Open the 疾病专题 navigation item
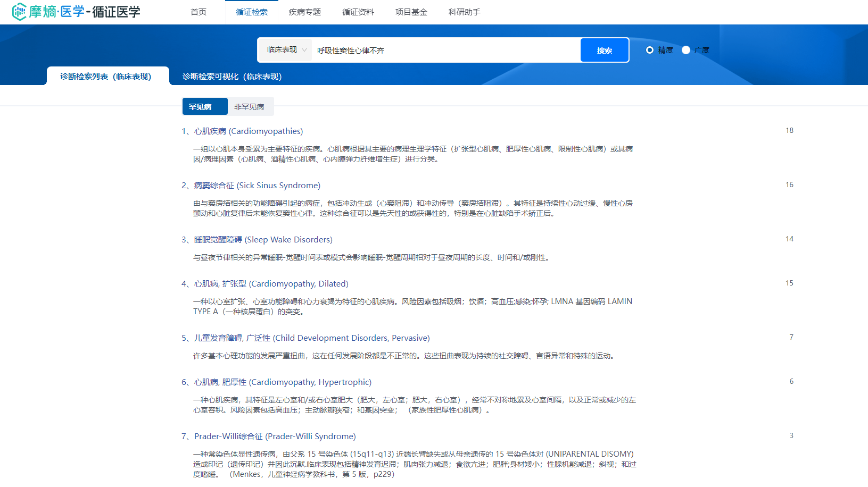Screen dimensions: 868x487 click(305, 12)
